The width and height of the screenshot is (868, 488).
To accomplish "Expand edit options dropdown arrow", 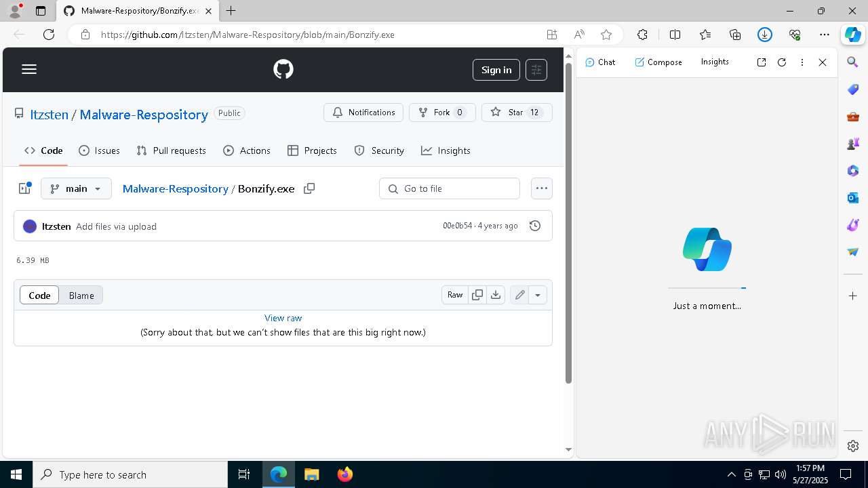I will coord(538,295).
